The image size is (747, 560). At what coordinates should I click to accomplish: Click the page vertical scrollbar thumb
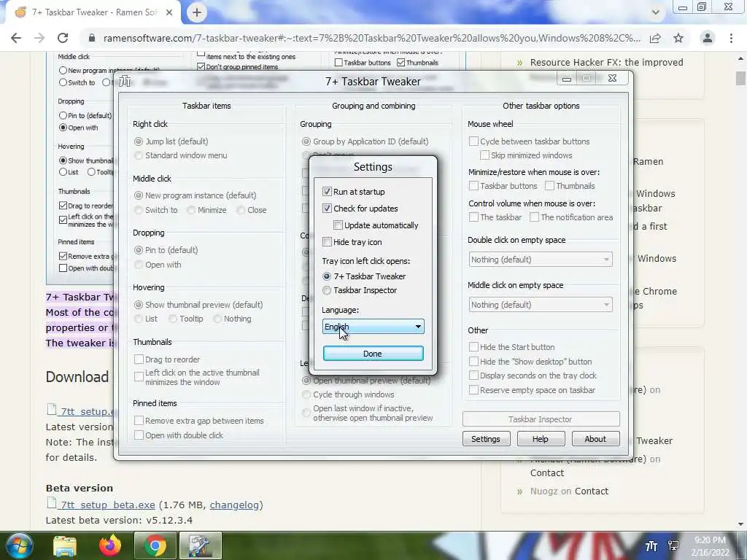point(740,79)
